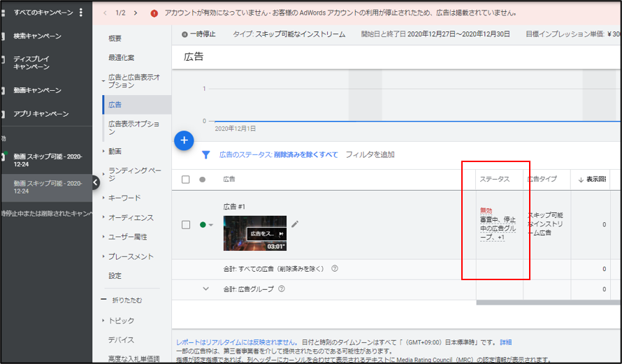Screen dimensions: 622x364
Task: Expand the 動画 menu section
Action: pos(103,151)
